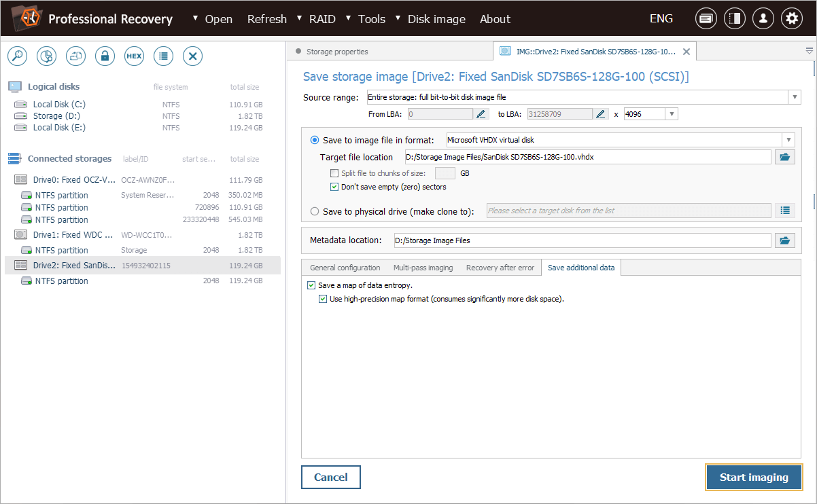Browse for target file location folder icon
The height and width of the screenshot is (504, 817).
pos(784,157)
